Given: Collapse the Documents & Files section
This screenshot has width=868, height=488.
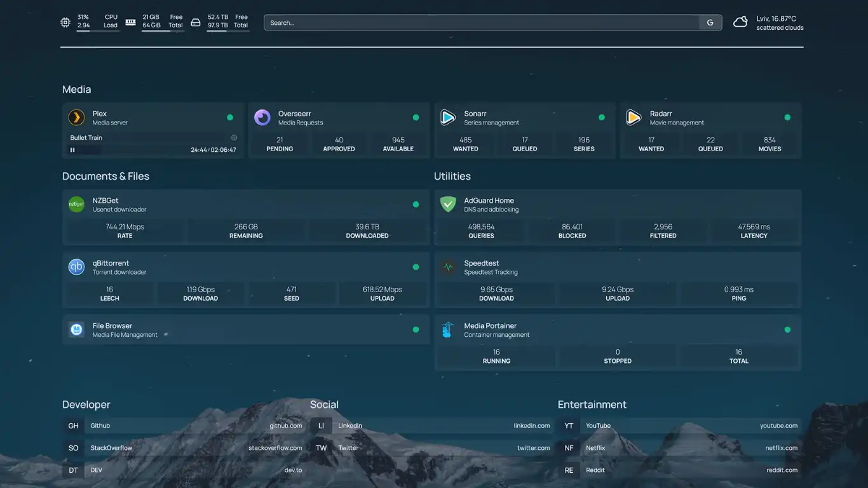Looking at the screenshot, I should click(105, 177).
